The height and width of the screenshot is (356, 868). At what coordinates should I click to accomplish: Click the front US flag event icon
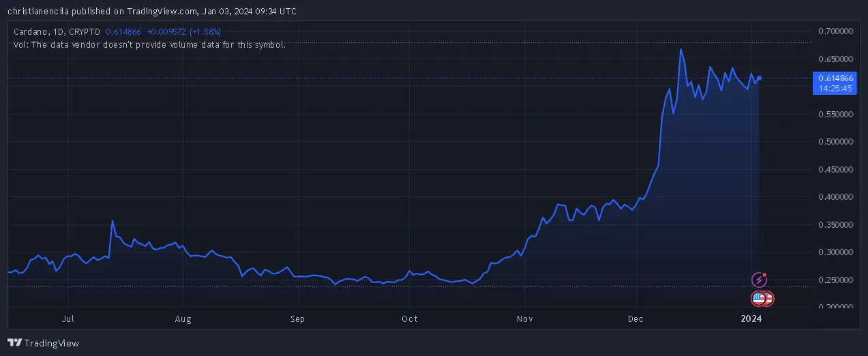click(758, 298)
